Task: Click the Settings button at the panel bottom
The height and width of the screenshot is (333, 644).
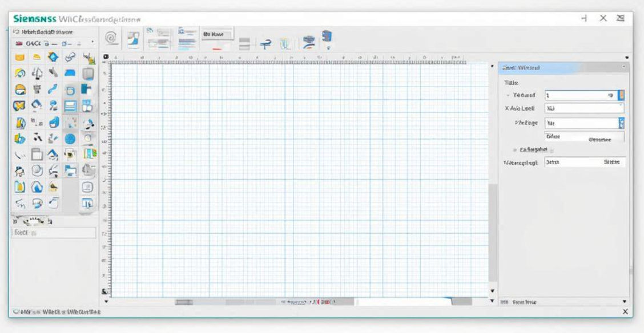Action: (612, 162)
